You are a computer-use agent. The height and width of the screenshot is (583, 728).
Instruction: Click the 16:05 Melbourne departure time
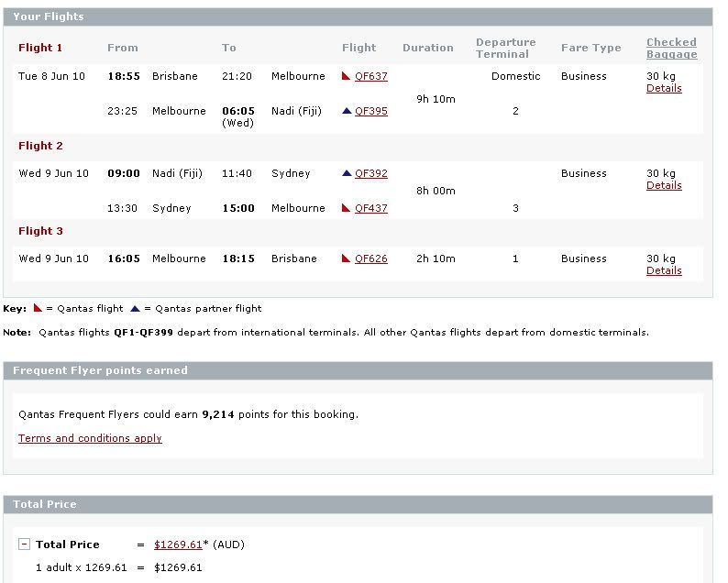[x=124, y=258]
